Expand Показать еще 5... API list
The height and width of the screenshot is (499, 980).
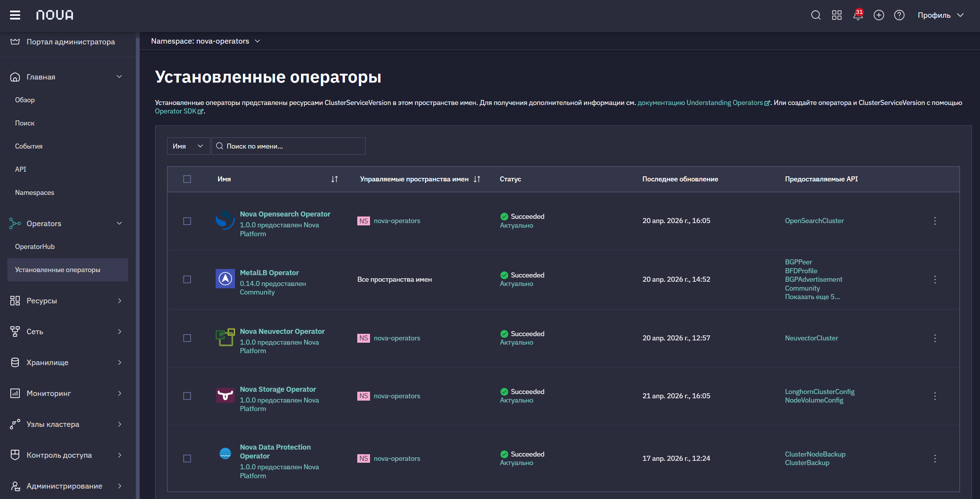[x=812, y=297]
